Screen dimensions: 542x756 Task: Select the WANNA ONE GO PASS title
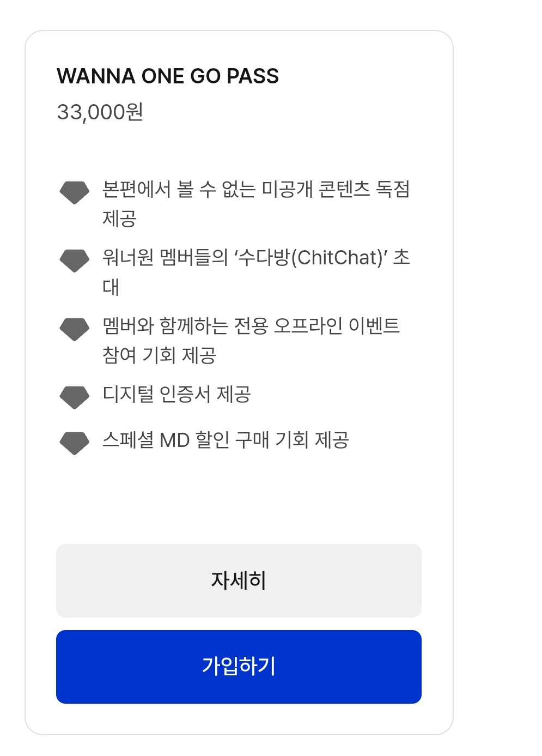168,76
